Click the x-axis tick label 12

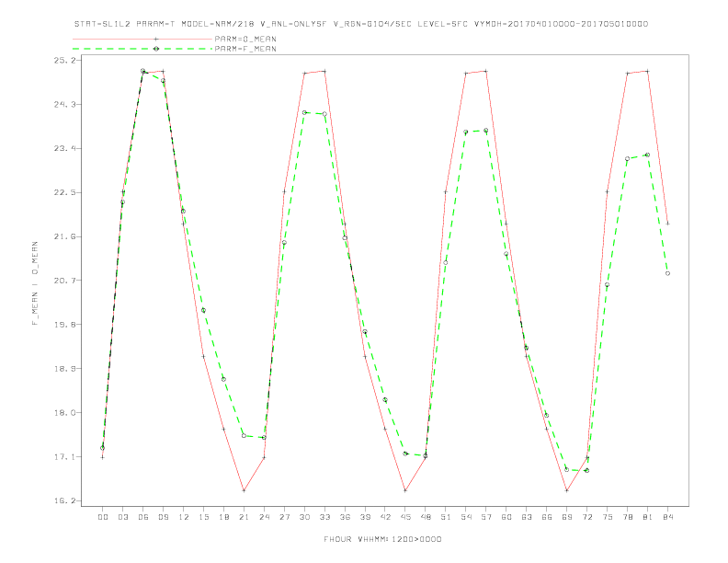click(x=184, y=517)
